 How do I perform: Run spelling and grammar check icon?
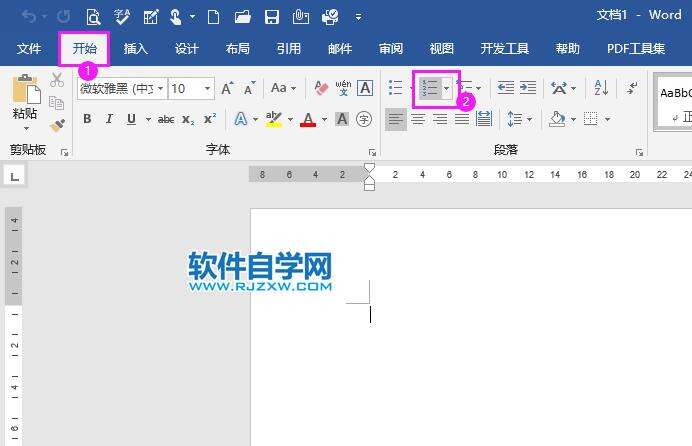122,17
